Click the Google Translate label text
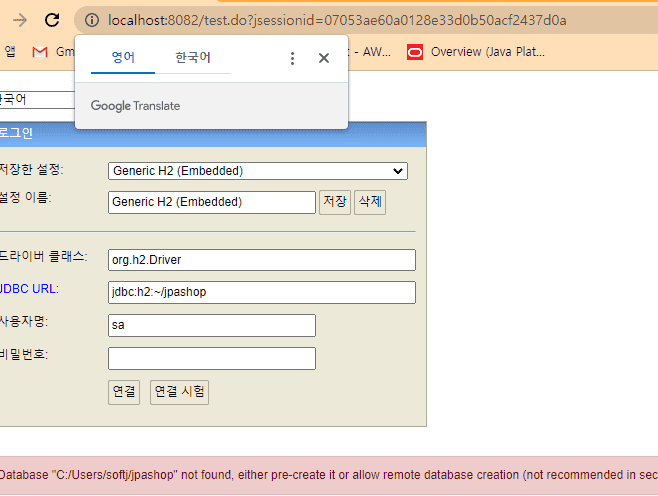Screen dimensions: 658x496 (x=135, y=106)
